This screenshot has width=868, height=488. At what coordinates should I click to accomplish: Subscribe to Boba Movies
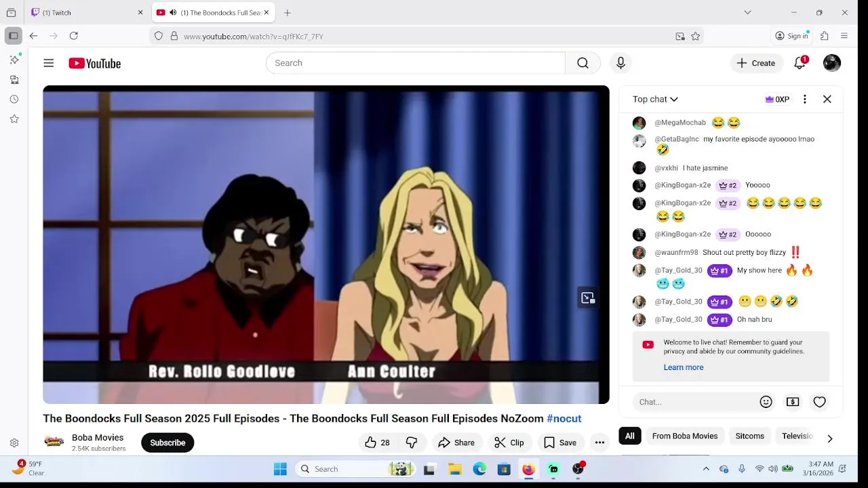point(167,443)
